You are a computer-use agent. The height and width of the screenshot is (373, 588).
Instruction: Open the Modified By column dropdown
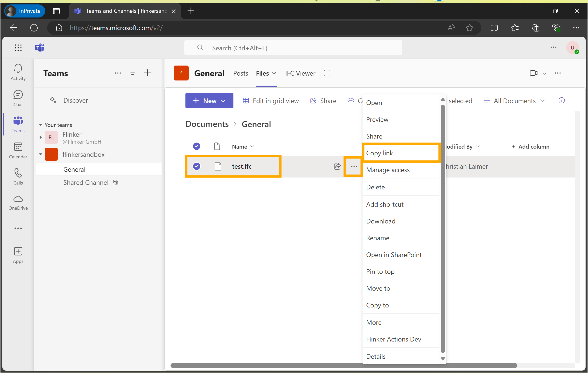[x=478, y=146]
